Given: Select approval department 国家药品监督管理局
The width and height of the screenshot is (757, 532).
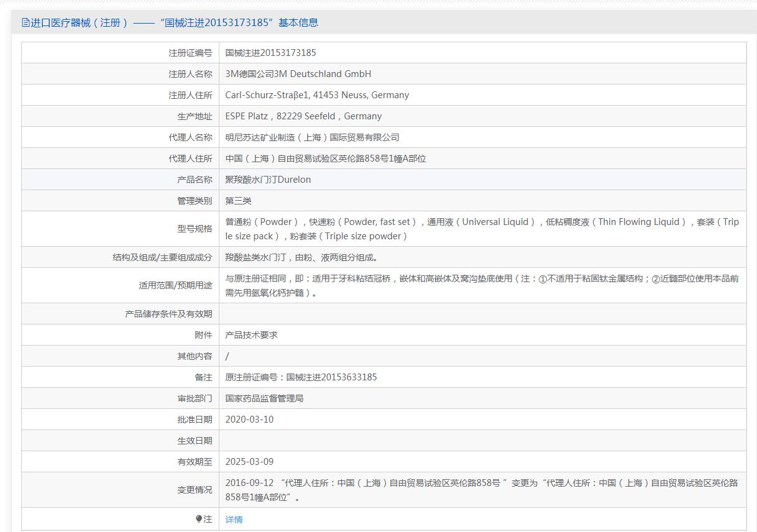Looking at the screenshot, I should tap(265, 398).
